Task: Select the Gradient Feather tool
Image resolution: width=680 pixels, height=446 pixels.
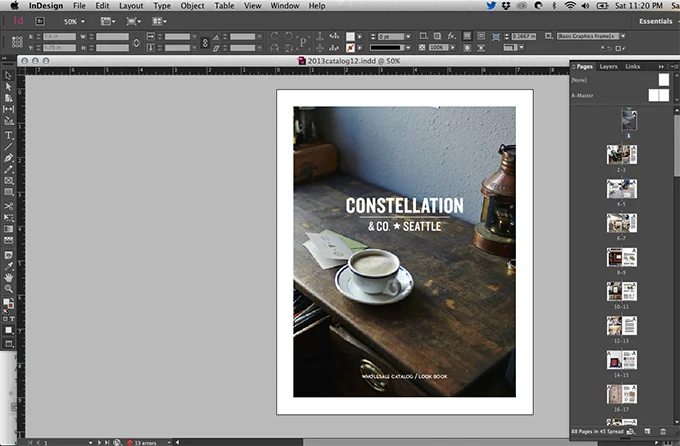Action: click(8, 240)
